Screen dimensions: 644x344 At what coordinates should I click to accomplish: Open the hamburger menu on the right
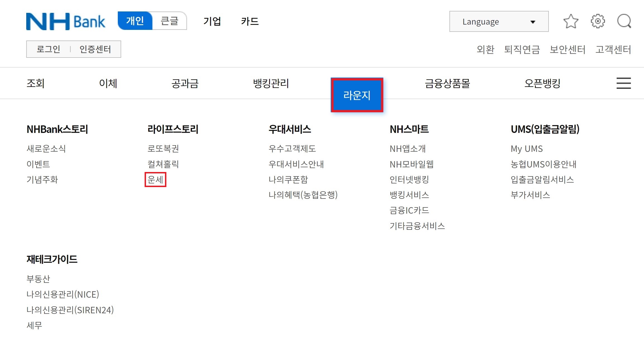tap(623, 83)
